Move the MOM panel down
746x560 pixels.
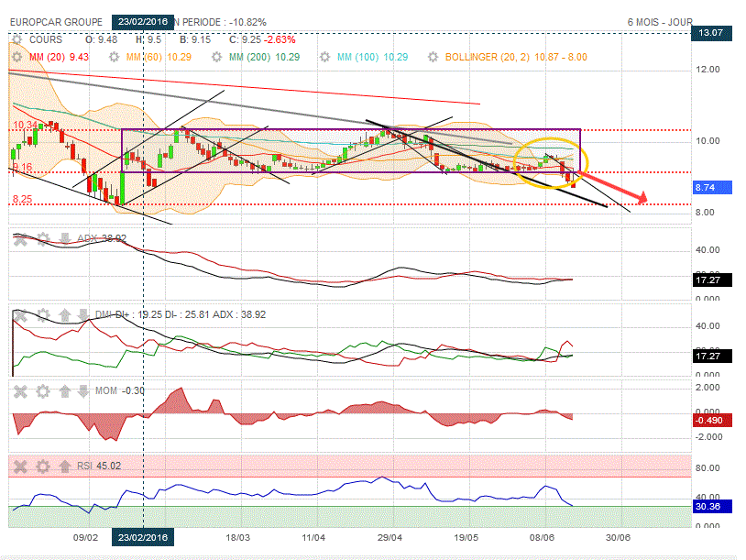pyautogui.click(x=85, y=391)
